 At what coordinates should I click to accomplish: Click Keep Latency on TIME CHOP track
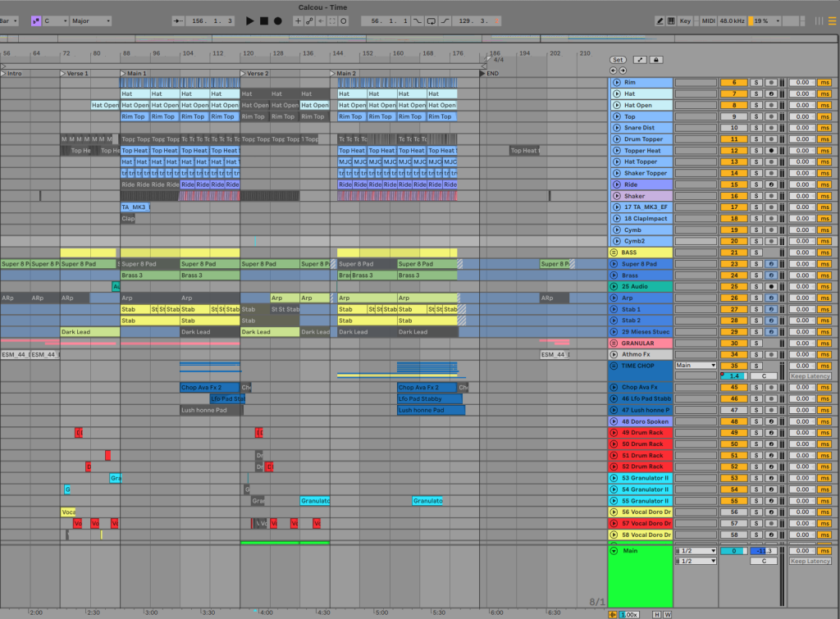[810, 376]
